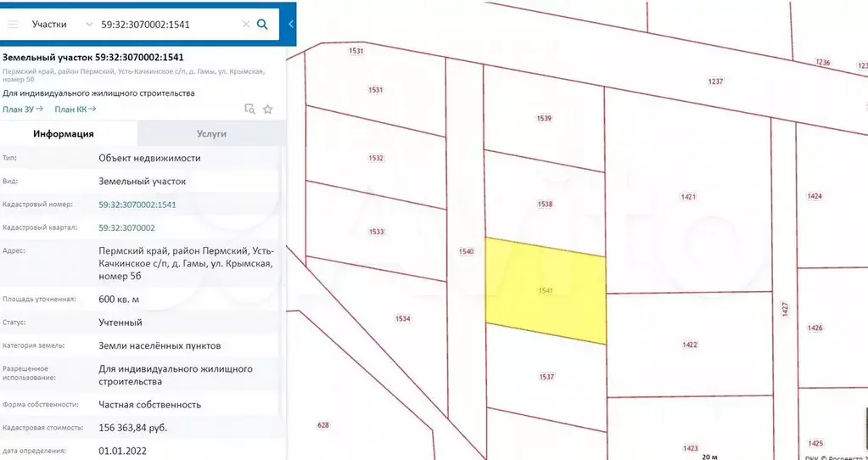Open the План КК link
Image resolution: width=868 pixels, height=460 pixels.
pyautogui.click(x=76, y=109)
